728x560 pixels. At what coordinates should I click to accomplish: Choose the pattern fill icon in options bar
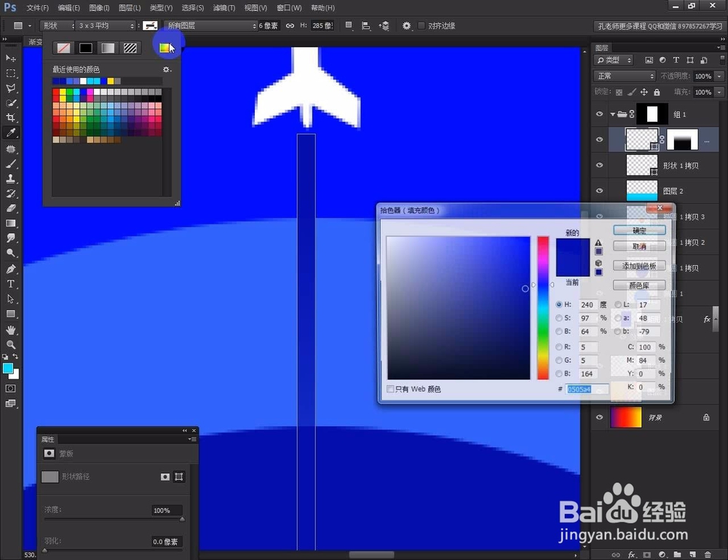(x=130, y=47)
